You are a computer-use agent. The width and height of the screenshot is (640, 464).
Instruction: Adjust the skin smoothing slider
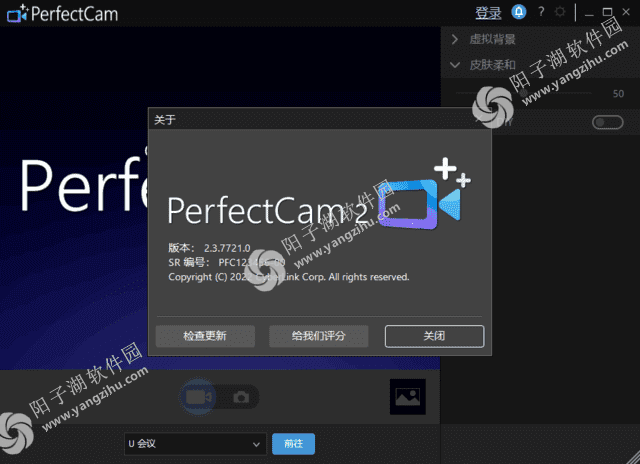coord(524,93)
